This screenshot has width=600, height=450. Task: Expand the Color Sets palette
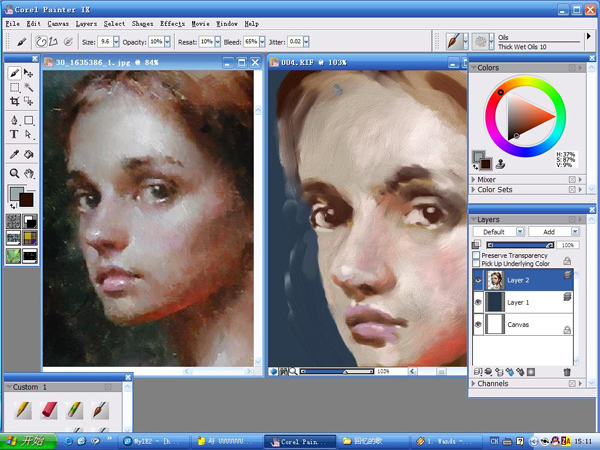[x=473, y=189]
